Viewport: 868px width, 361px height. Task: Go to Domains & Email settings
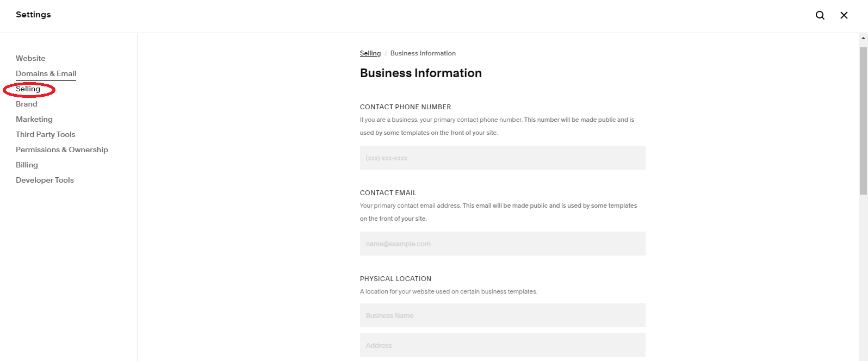[x=46, y=73]
